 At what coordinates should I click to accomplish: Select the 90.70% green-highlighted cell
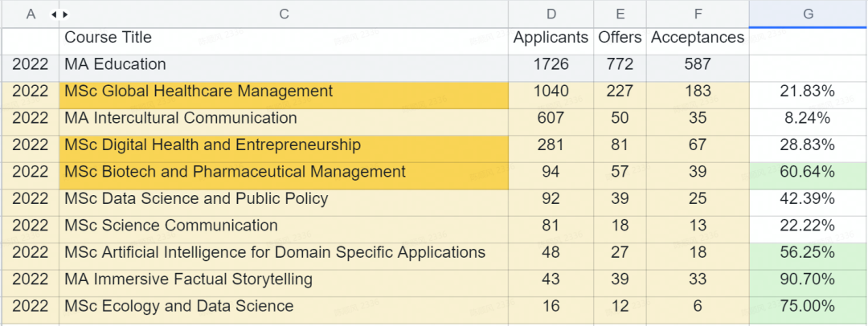(x=808, y=279)
